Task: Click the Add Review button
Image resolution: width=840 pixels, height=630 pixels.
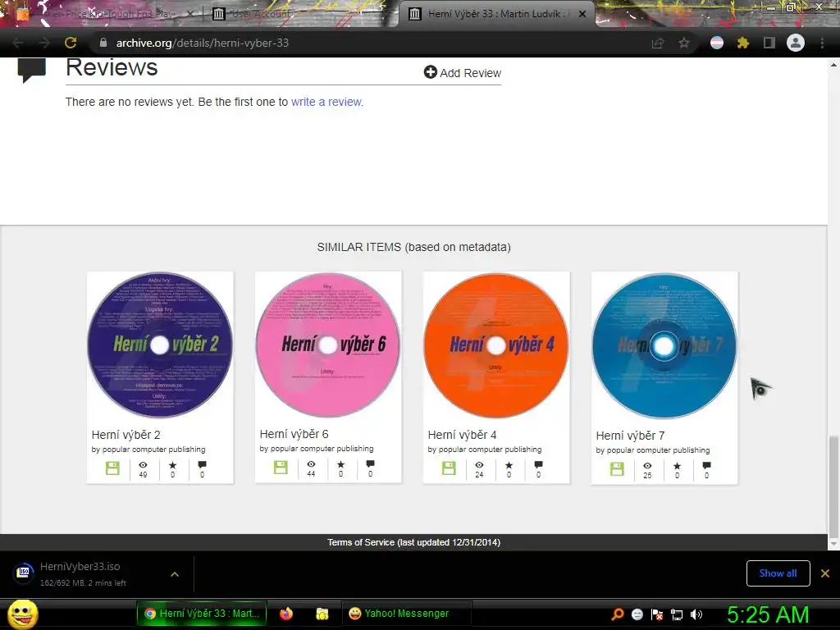Action: [463, 72]
